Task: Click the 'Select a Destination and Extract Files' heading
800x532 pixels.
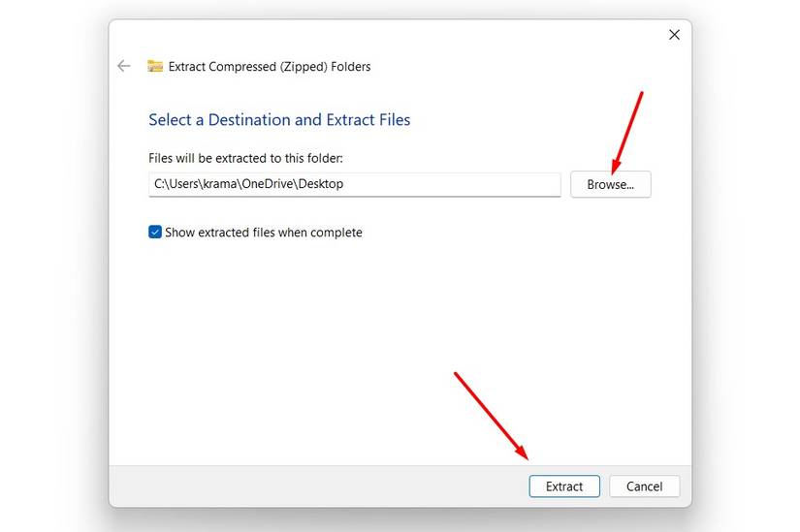Action: click(x=279, y=120)
